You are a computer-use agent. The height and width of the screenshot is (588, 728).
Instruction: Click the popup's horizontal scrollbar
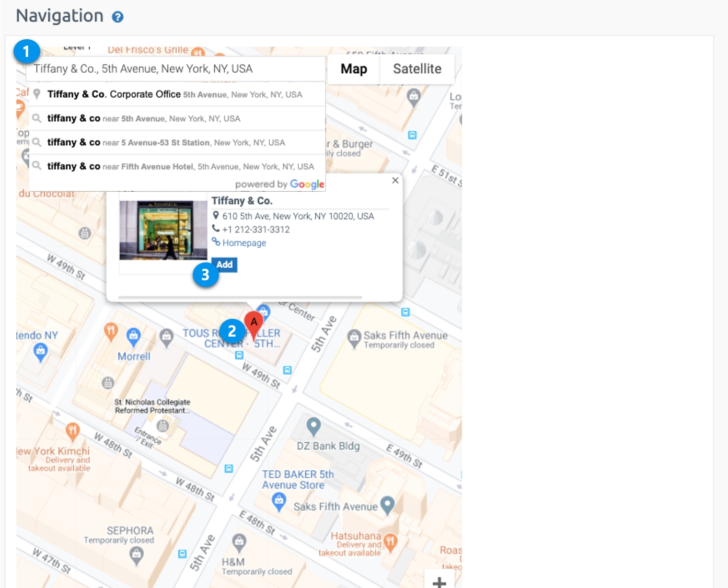[x=240, y=297]
